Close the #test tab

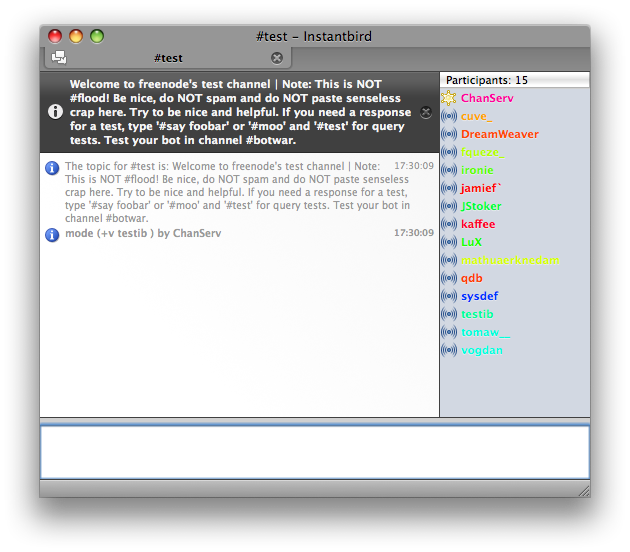(277, 58)
